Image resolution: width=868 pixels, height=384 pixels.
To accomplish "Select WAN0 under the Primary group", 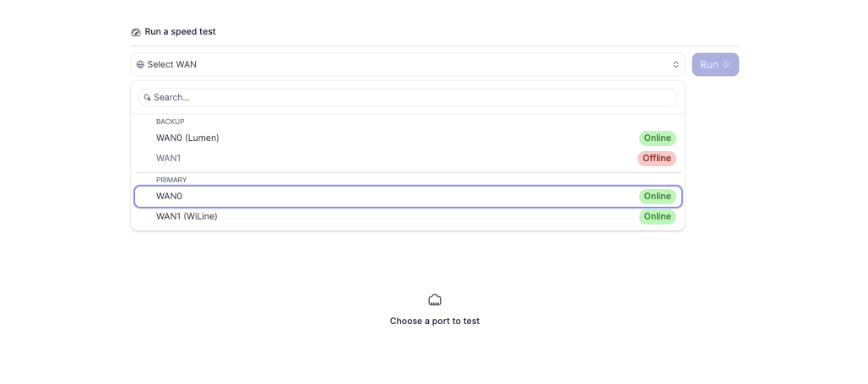I will click(x=169, y=197).
